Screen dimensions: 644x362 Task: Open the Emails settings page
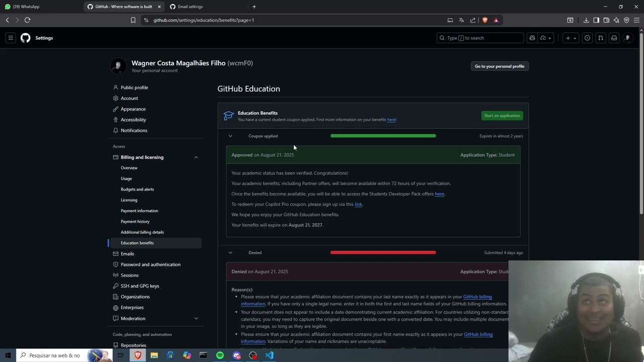(x=127, y=254)
